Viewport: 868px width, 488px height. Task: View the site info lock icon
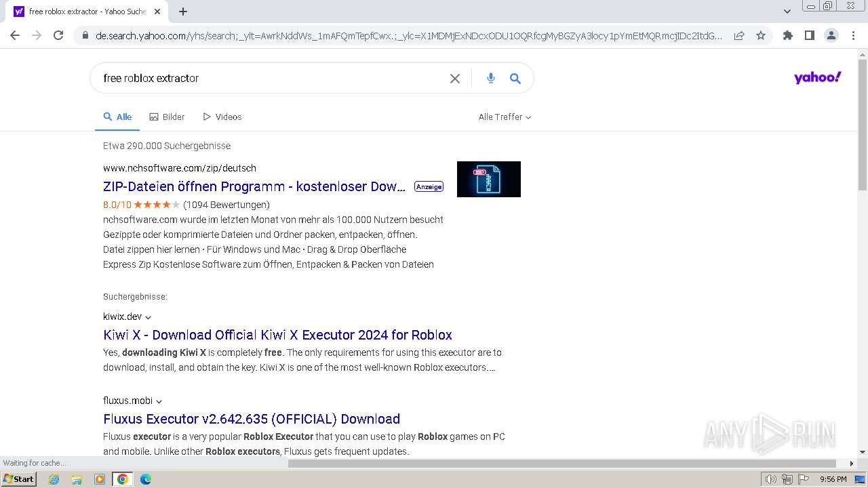[84, 35]
